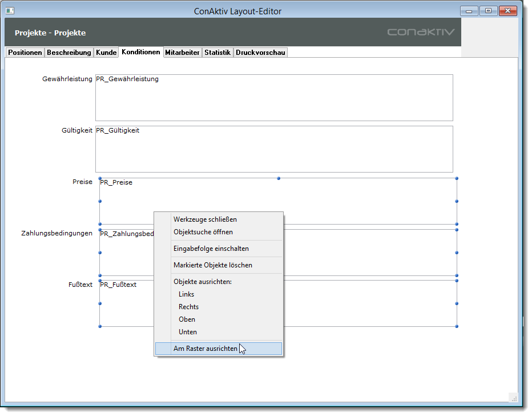Viewport: 532px width, 416px height.
Task: Click the ConAktiv window icon in title bar
Action: [x=10, y=11]
